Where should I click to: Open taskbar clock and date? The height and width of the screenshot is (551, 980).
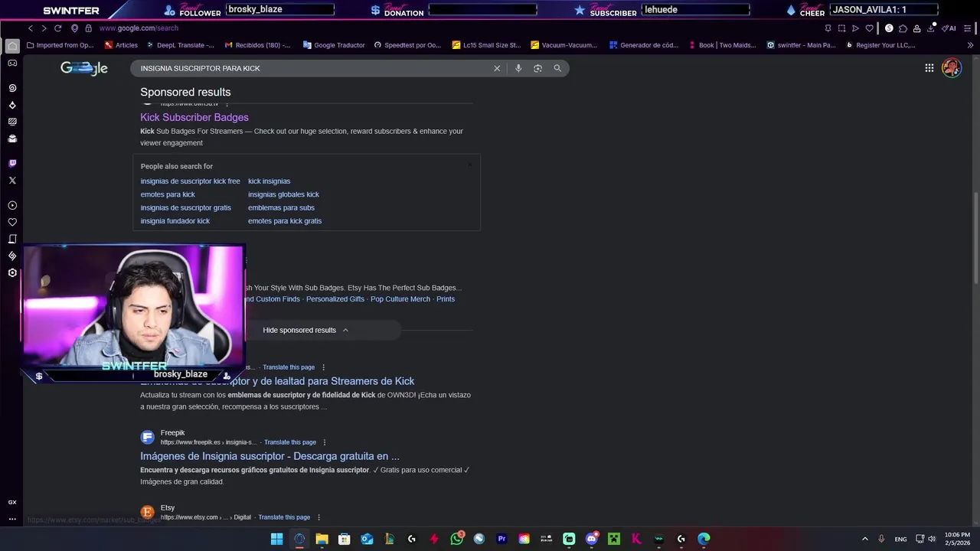click(957, 539)
